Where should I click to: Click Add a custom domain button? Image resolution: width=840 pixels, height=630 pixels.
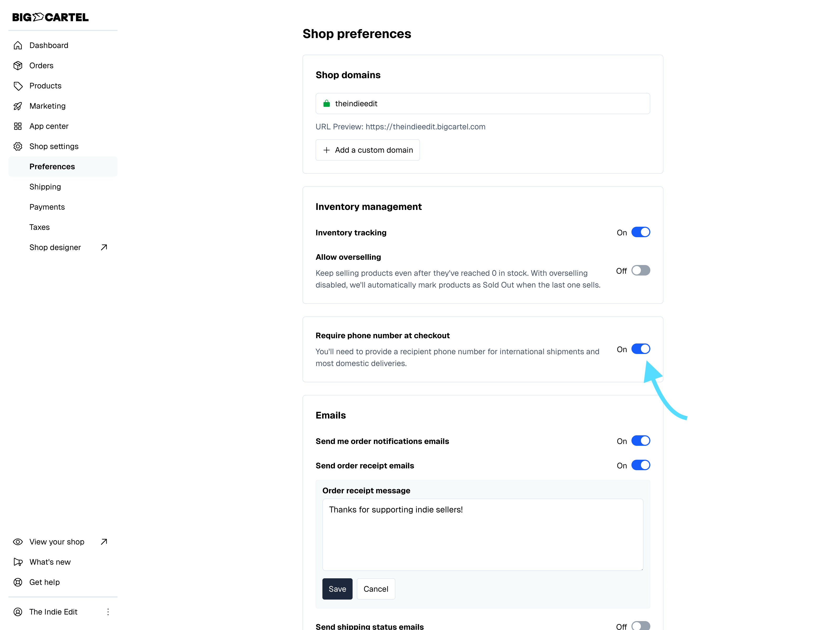[368, 150]
